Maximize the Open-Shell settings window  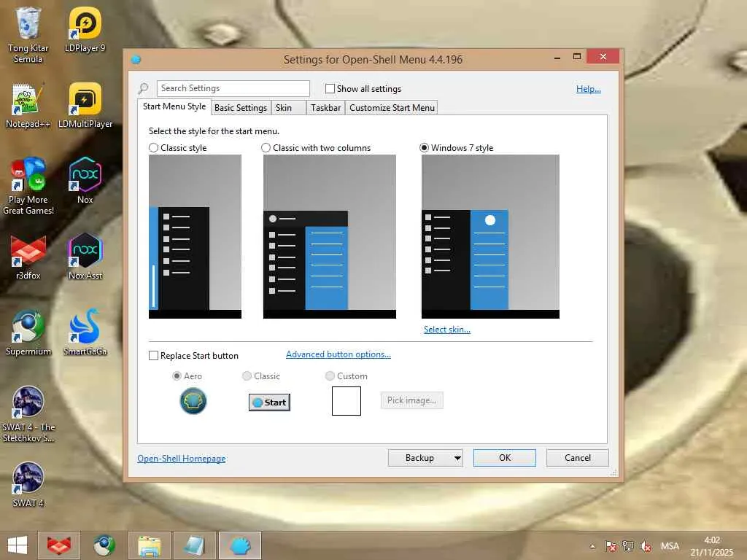pos(577,57)
